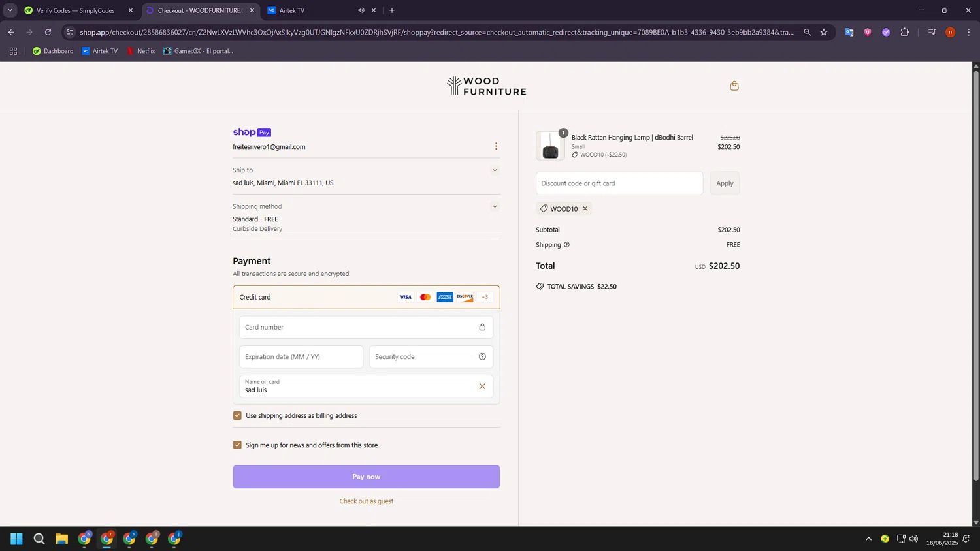
Task: Open the Dashboard bookmark
Action: [x=53, y=51]
